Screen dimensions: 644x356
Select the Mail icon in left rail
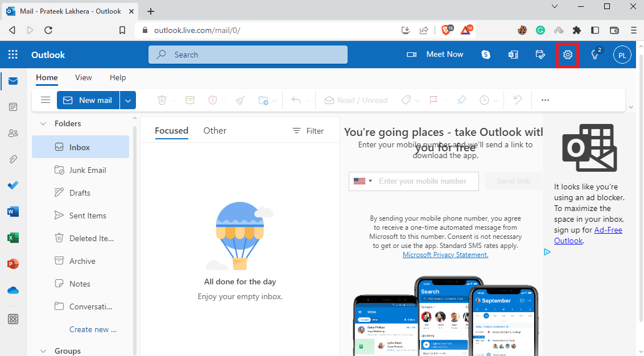[13, 81]
